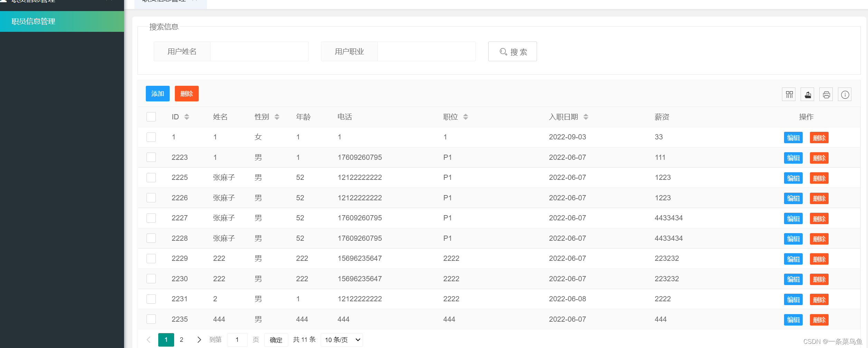The height and width of the screenshot is (348, 868).
Task: Open the column filter grid icon
Action: (x=789, y=94)
